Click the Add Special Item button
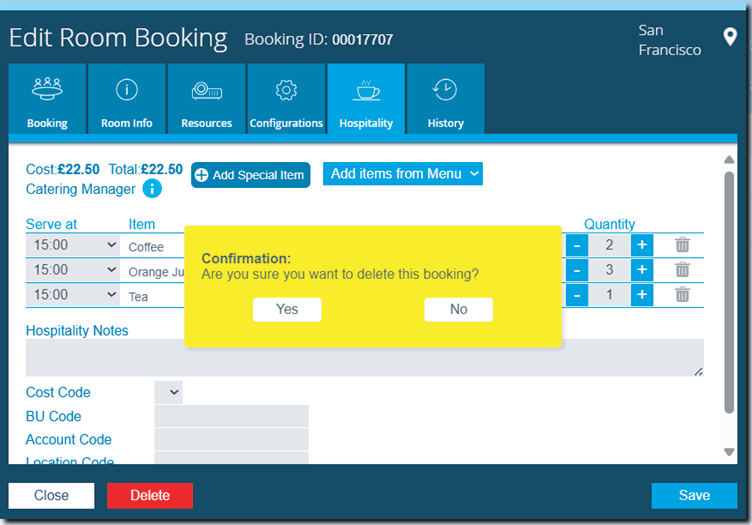Image resolution: width=752 pixels, height=525 pixels. tap(250, 175)
